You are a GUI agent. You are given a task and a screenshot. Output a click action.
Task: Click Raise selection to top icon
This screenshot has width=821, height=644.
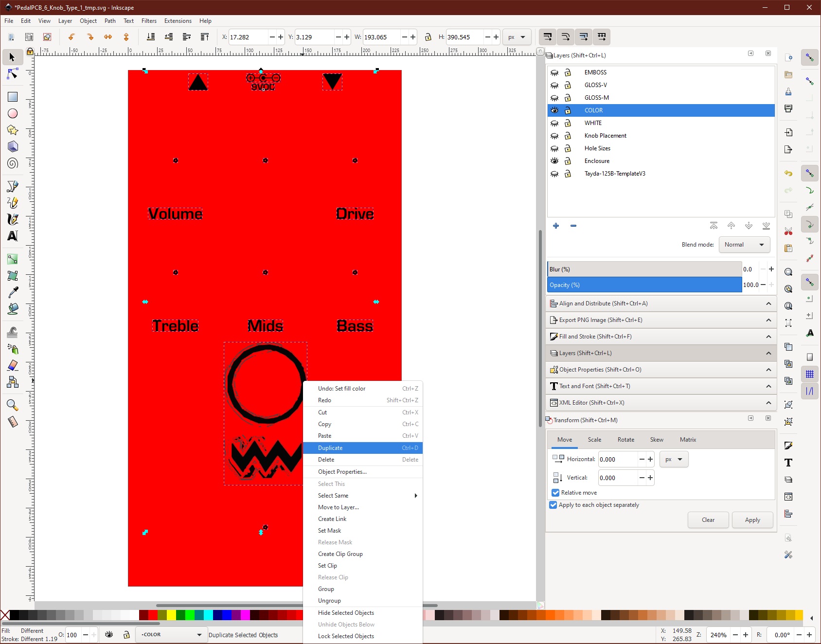click(205, 37)
